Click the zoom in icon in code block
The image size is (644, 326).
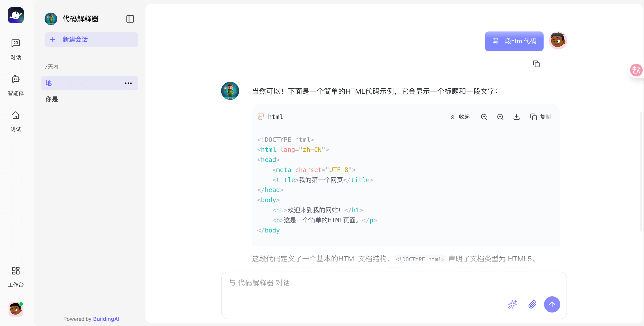tap(500, 117)
